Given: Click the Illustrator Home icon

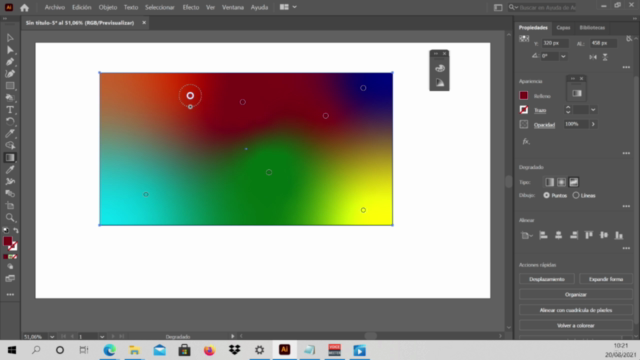Looking at the screenshot, I should click(24, 7).
